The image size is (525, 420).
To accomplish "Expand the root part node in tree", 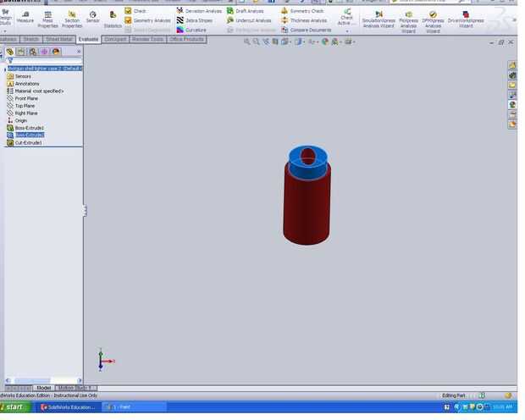I will [x=5, y=69].
